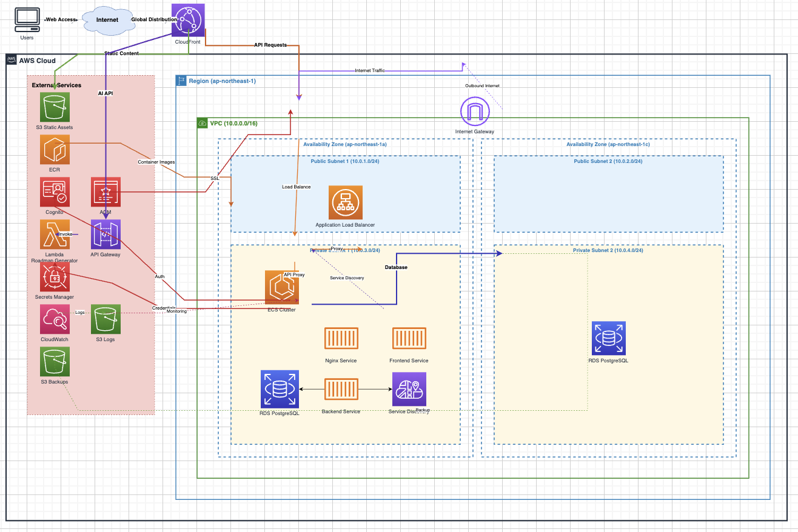Click the AWS logo in AWS Cloud header

click(12, 60)
